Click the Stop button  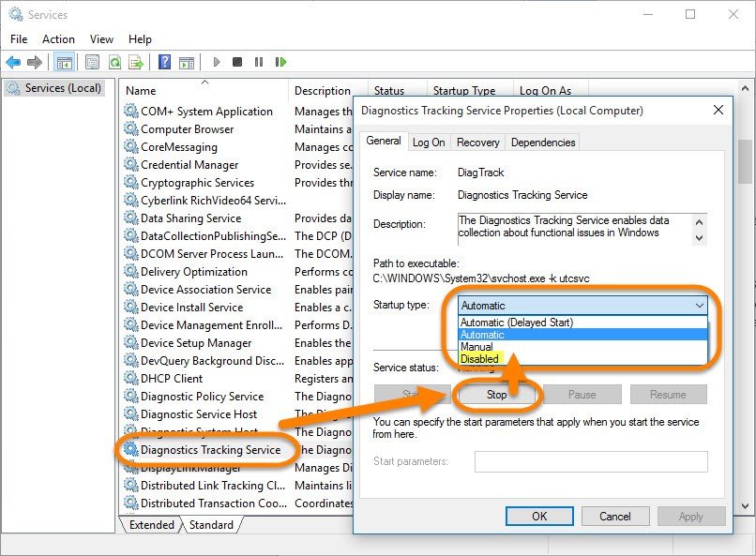point(497,395)
